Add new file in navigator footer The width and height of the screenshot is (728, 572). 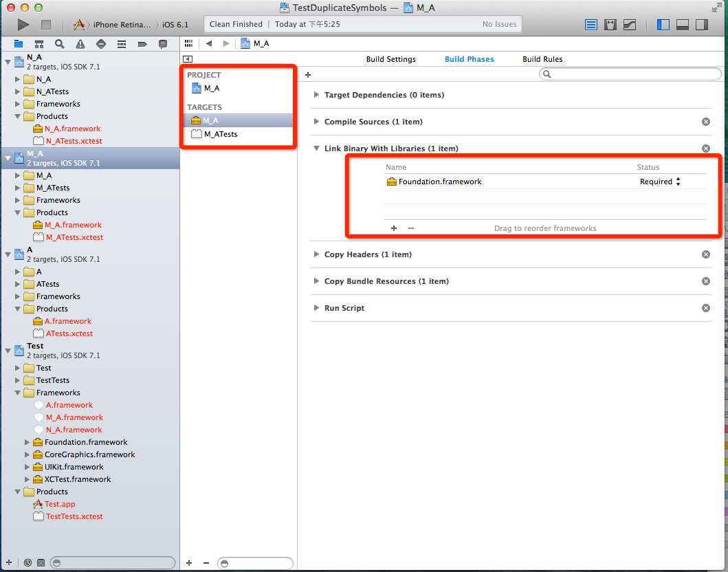(9, 562)
